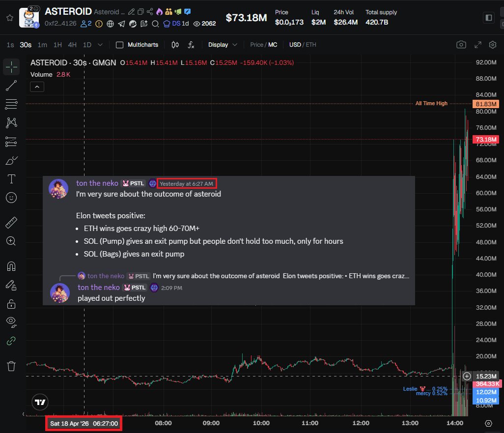Open the Telegram paper plane icon

[x=121, y=24]
